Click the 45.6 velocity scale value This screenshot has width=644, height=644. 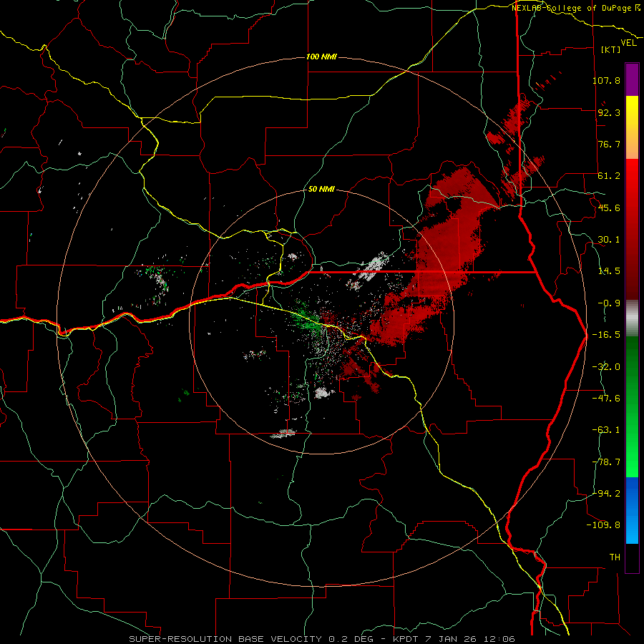(609, 208)
